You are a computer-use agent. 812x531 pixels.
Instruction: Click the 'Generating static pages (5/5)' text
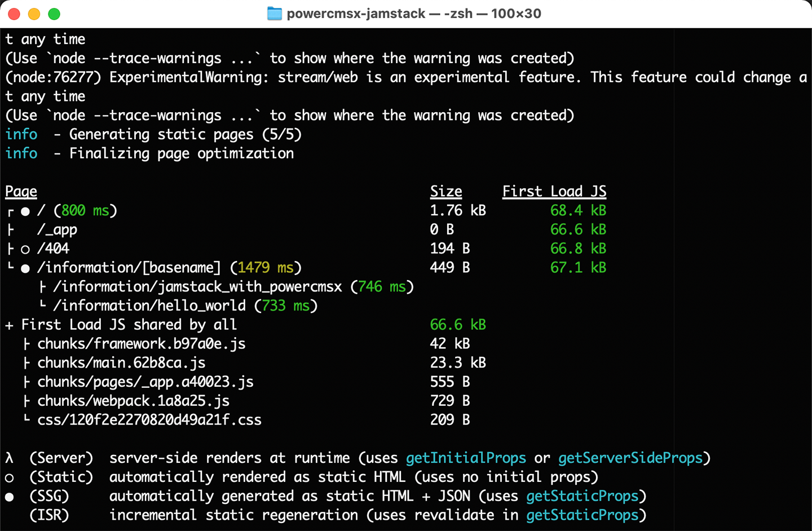coord(186,135)
